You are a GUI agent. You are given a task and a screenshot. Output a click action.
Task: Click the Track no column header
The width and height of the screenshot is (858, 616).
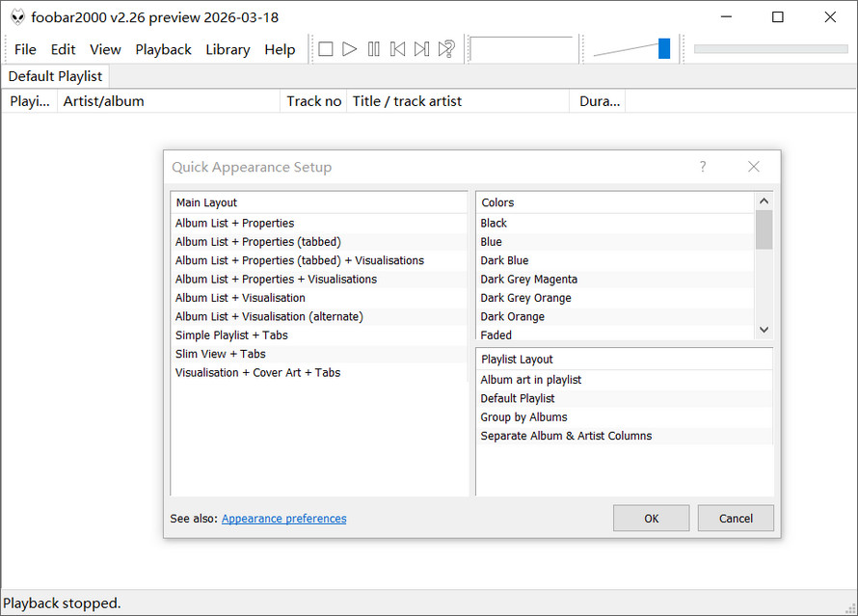[x=313, y=101]
